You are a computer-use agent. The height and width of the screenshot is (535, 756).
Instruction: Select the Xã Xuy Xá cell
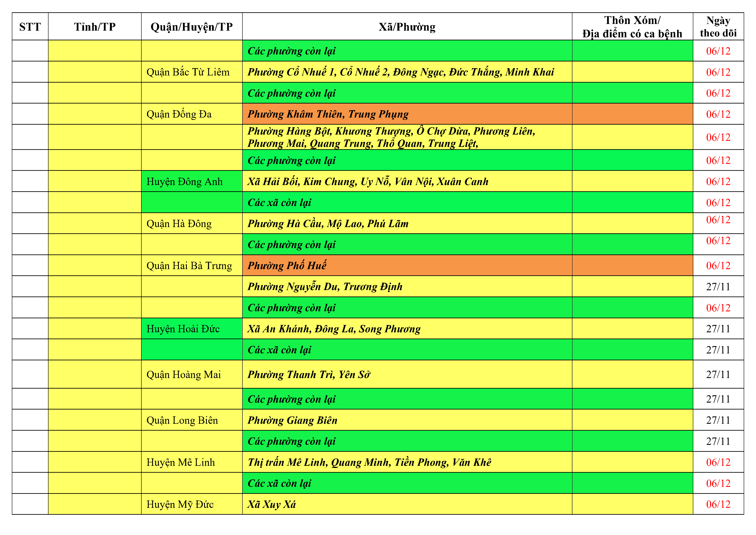pos(272,504)
